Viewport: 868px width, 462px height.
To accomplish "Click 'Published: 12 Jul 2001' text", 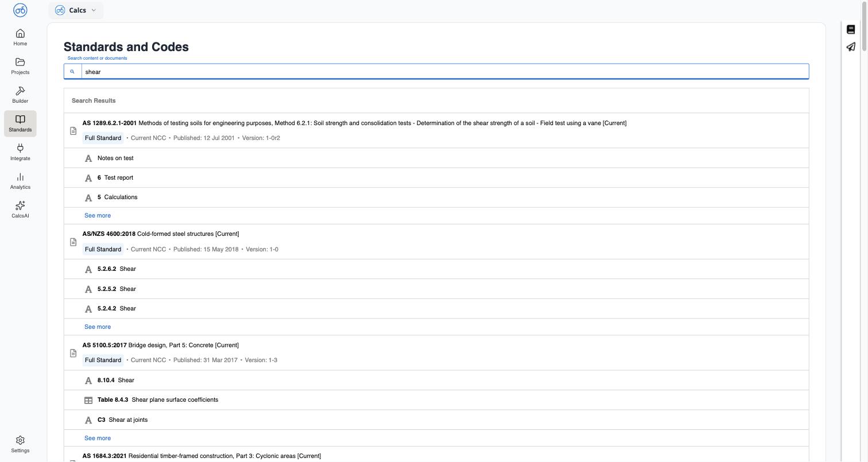I will (204, 138).
